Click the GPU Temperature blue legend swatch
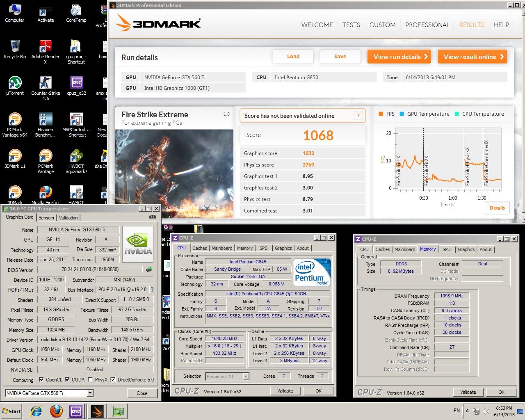The width and height of the screenshot is (525, 420). point(402,114)
